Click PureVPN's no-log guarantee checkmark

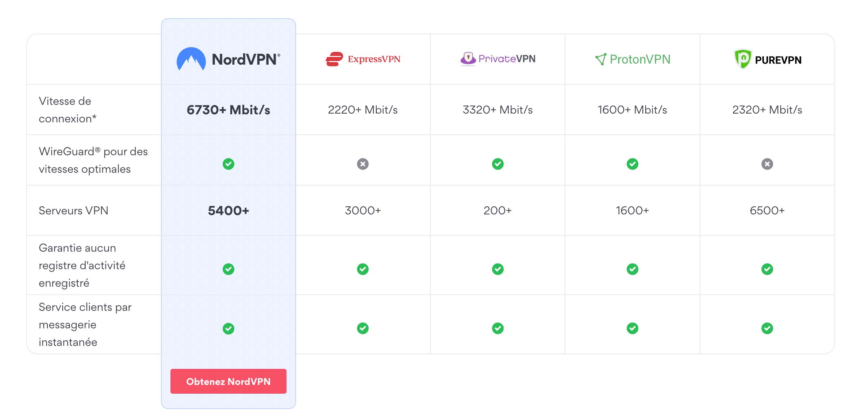767,269
